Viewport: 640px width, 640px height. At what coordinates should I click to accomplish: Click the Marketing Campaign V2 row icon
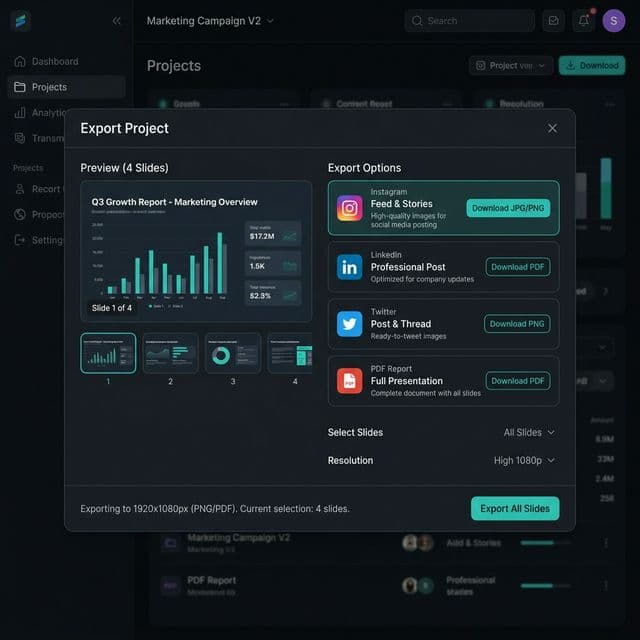[170, 543]
